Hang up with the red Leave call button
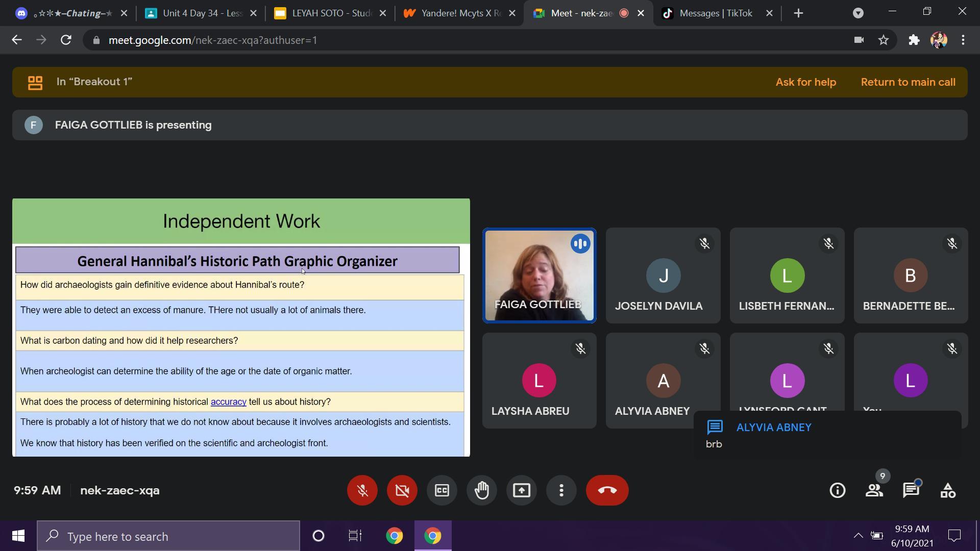Screen dimensions: 980x551 pos(607,491)
